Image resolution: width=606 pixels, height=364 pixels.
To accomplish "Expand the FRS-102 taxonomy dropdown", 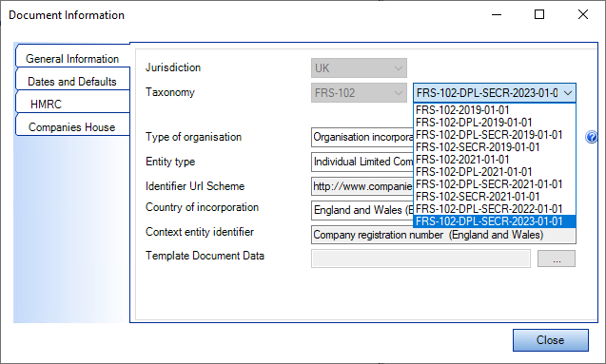I will (359, 93).
